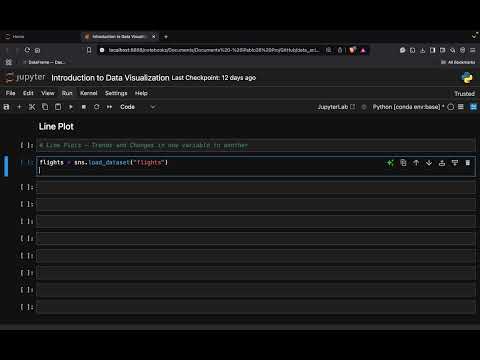The width and height of the screenshot is (480, 360).
Task: Click the blue extension icon in notebook toolbar
Action: [x=473, y=107]
